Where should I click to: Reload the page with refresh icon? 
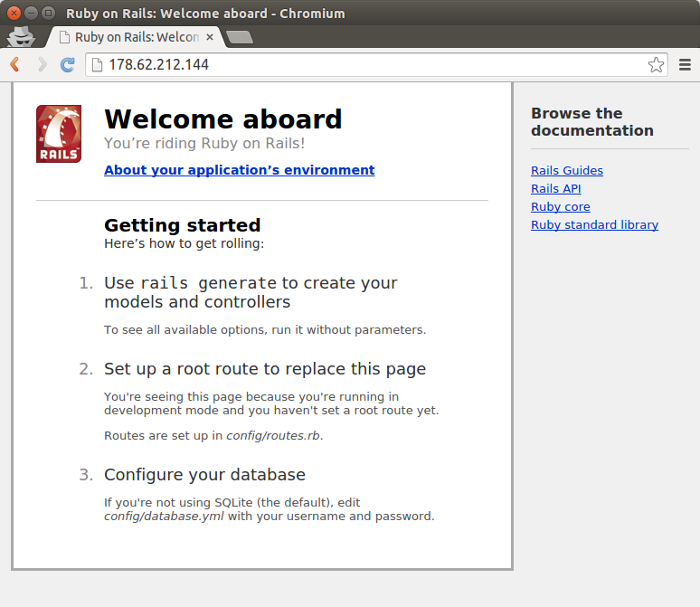point(68,65)
